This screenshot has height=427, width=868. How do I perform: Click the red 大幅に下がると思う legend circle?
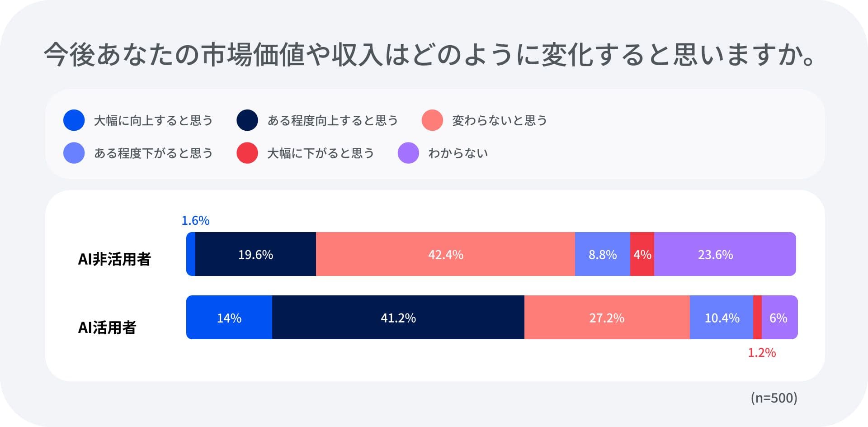coord(247,153)
